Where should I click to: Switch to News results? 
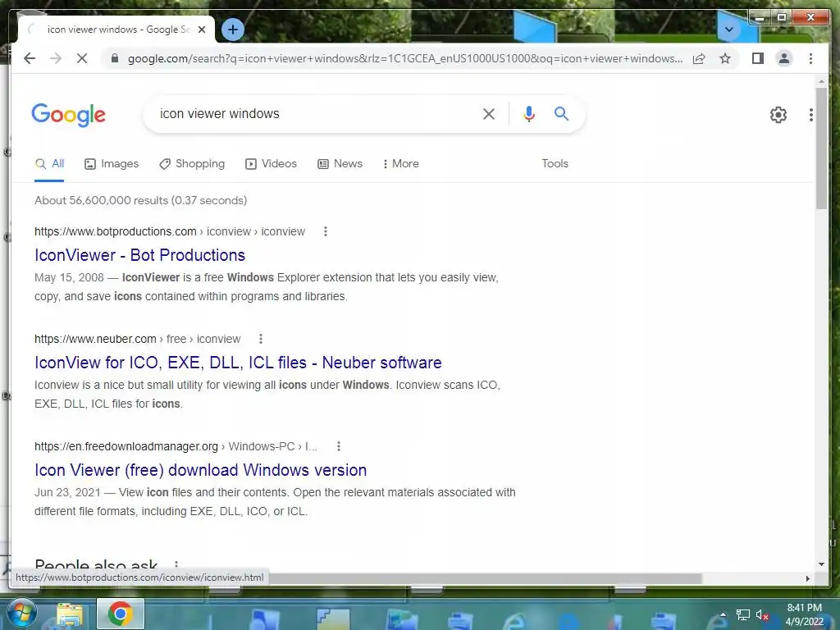click(x=340, y=164)
